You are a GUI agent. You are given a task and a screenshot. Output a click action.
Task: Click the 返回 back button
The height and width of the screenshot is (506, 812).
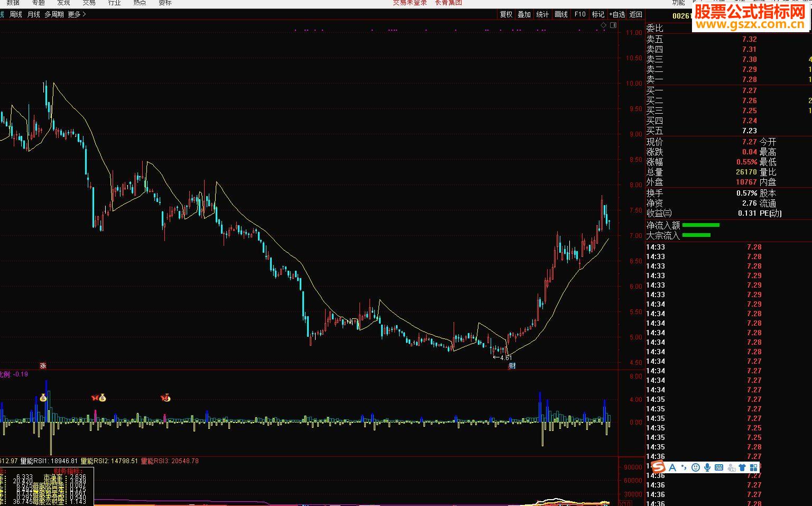click(636, 14)
